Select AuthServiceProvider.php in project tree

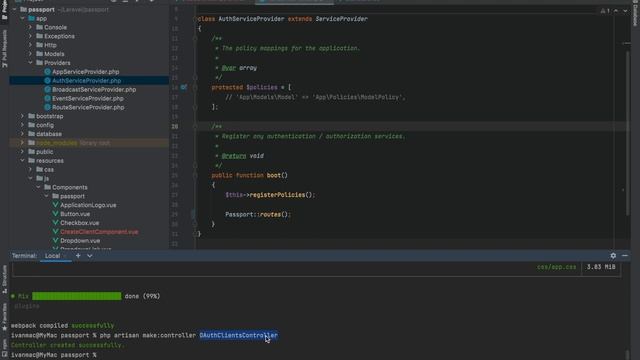point(86,81)
